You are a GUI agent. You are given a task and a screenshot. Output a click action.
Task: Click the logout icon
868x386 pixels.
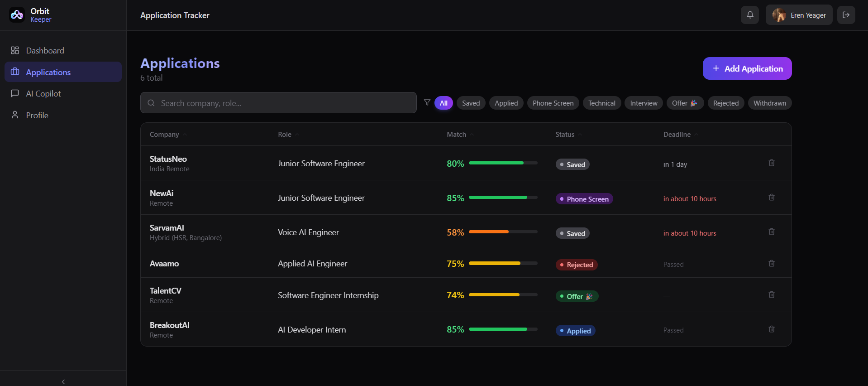pos(846,15)
